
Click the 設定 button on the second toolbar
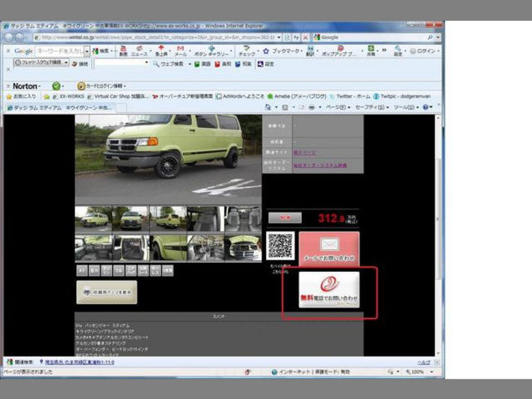click(265, 64)
